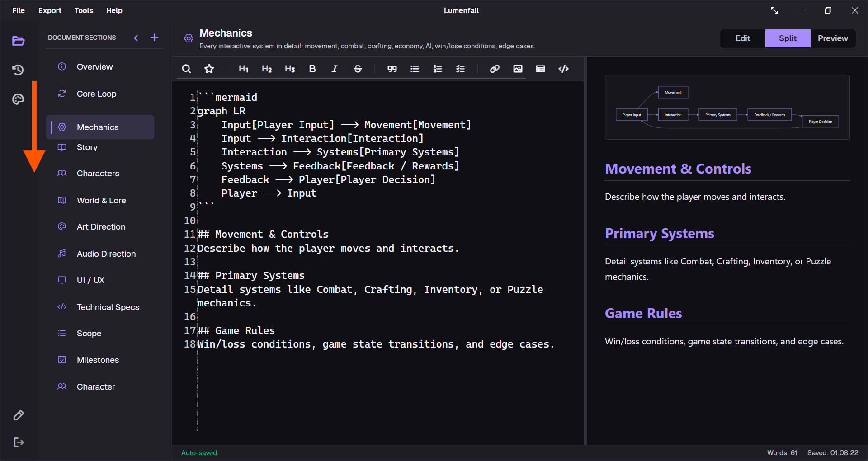Insert an image

(x=518, y=69)
